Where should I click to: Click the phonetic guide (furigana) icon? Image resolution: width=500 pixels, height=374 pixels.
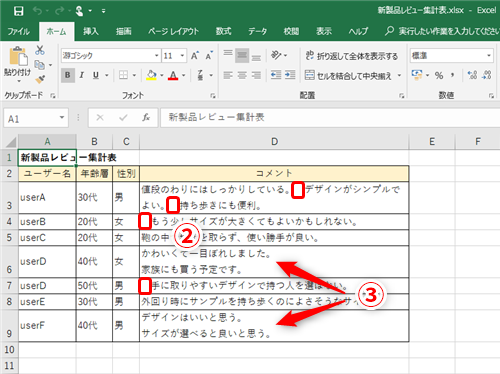(200, 75)
